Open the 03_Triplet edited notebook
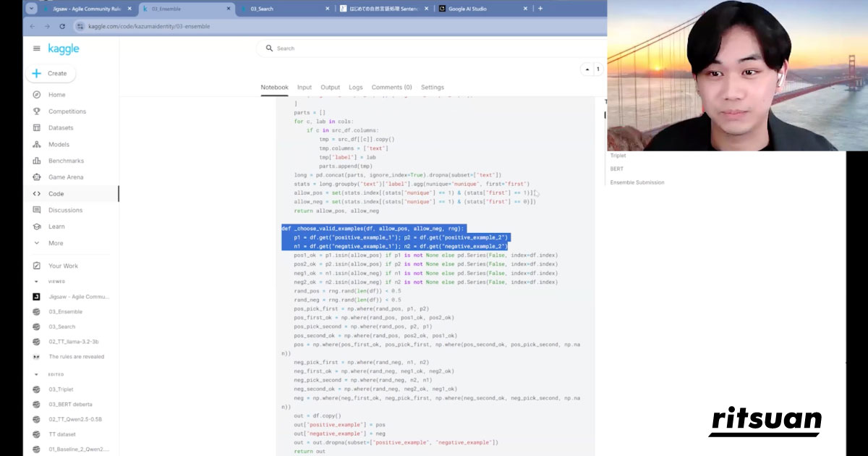 61,389
